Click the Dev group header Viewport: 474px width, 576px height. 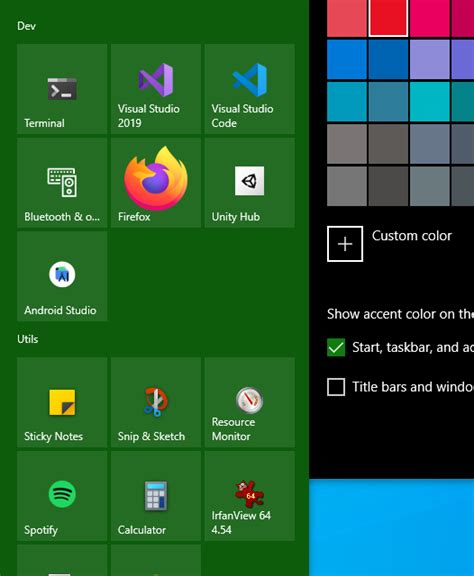coord(26,26)
